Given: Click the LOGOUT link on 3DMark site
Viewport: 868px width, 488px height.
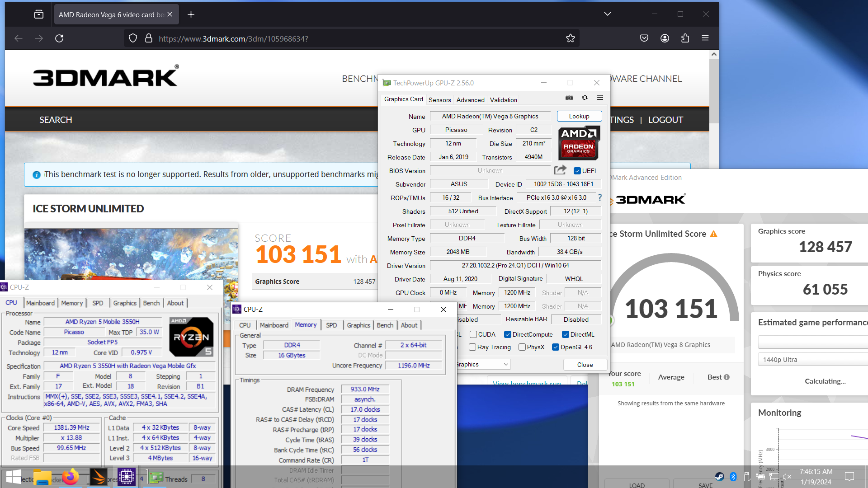Looking at the screenshot, I should 665,120.
